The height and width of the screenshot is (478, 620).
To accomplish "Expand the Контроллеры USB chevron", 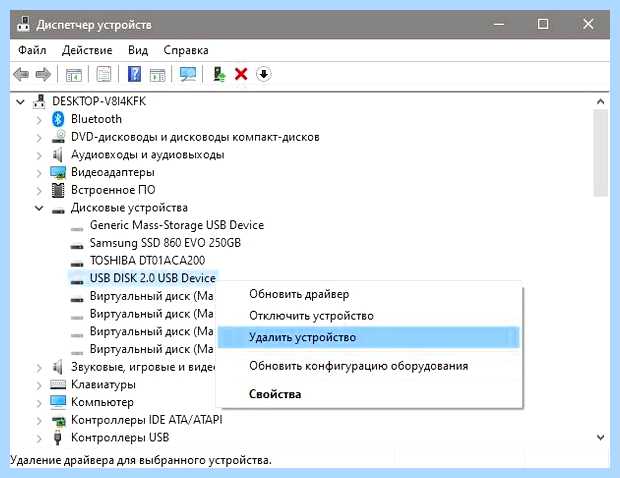I will tap(39, 438).
